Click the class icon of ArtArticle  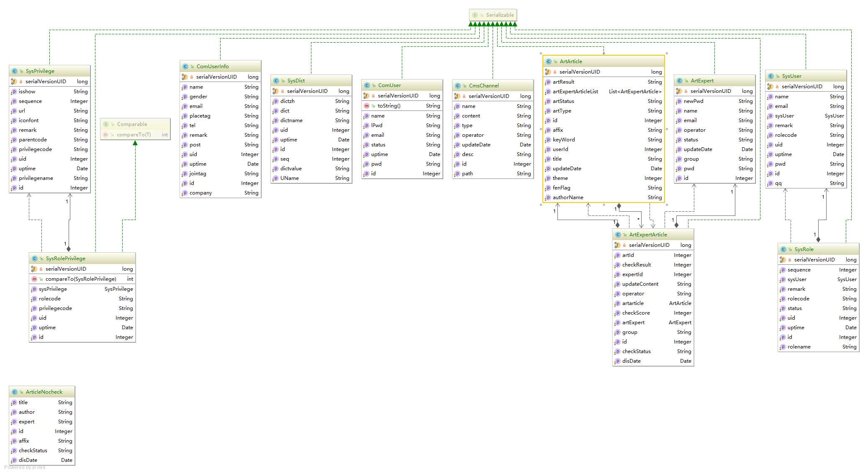tap(549, 61)
